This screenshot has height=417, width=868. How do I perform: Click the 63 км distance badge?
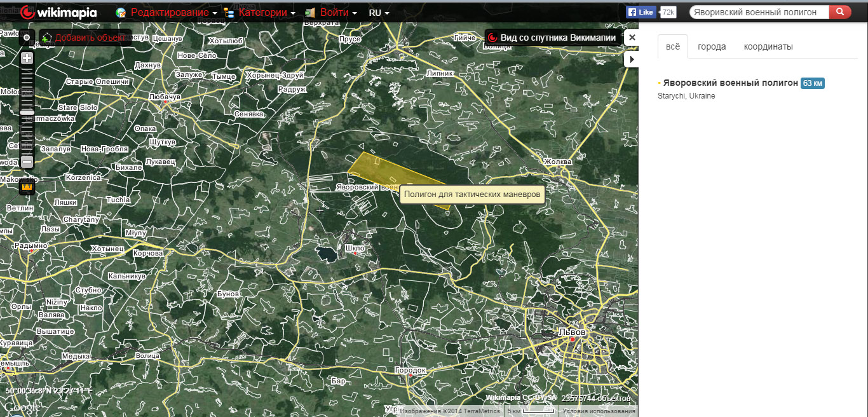coord(813,83)
